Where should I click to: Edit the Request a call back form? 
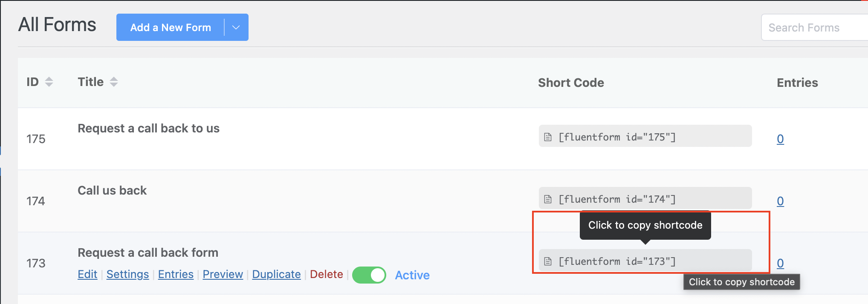tap(87, 275)
